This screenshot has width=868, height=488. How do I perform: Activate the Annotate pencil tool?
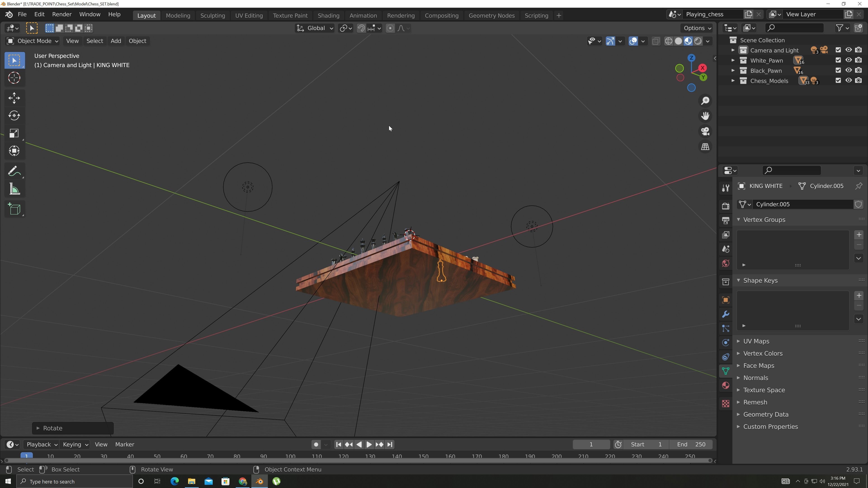tap(14, 171)
